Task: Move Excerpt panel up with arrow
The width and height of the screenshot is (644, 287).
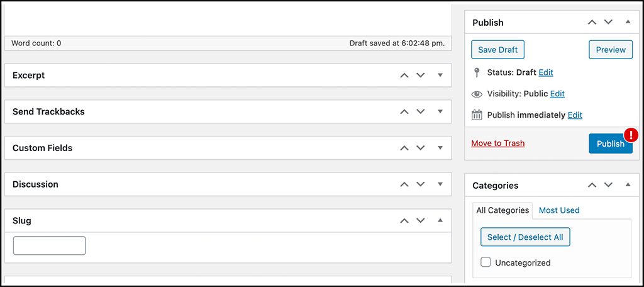Action: pos(404,76)
